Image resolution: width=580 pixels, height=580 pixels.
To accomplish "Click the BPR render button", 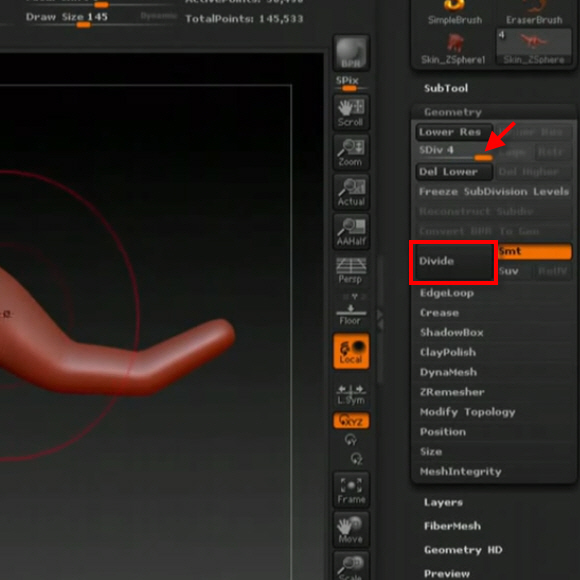I will click(351, 53).
